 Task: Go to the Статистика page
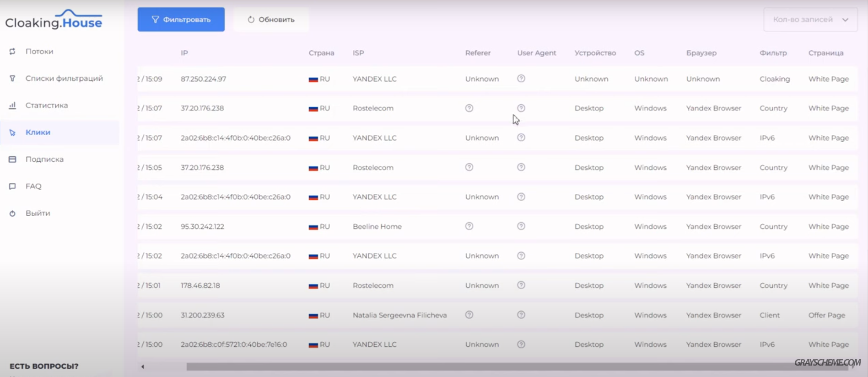click(47, 105)
